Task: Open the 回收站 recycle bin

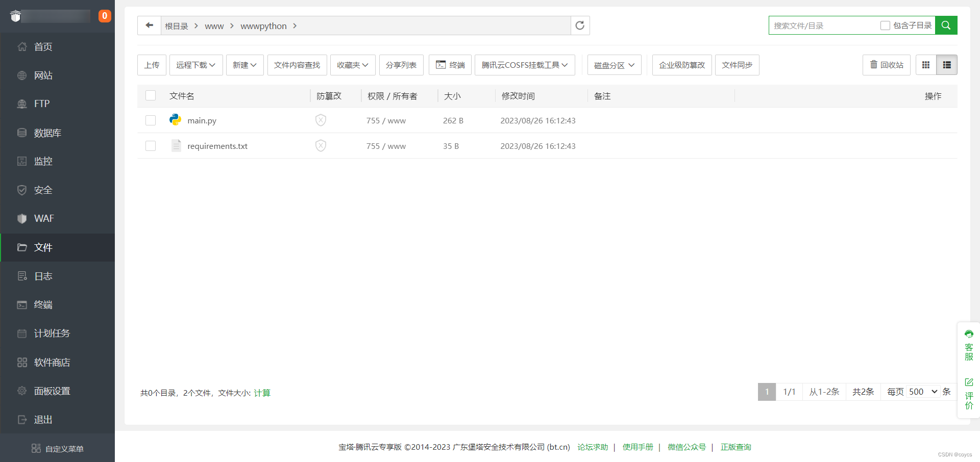Action: [887, 65]
